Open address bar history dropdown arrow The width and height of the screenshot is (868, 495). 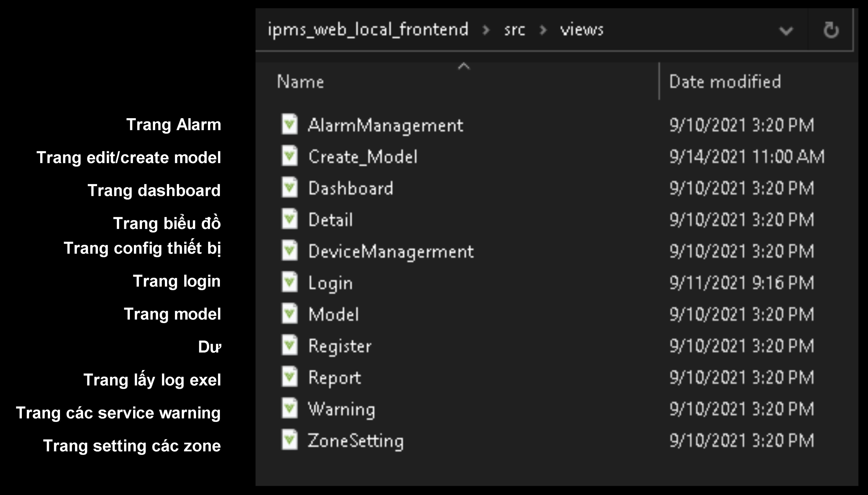786,31
